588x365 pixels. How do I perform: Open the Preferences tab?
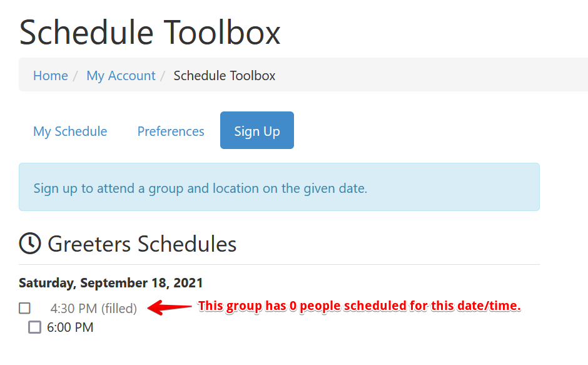point(170,131)
